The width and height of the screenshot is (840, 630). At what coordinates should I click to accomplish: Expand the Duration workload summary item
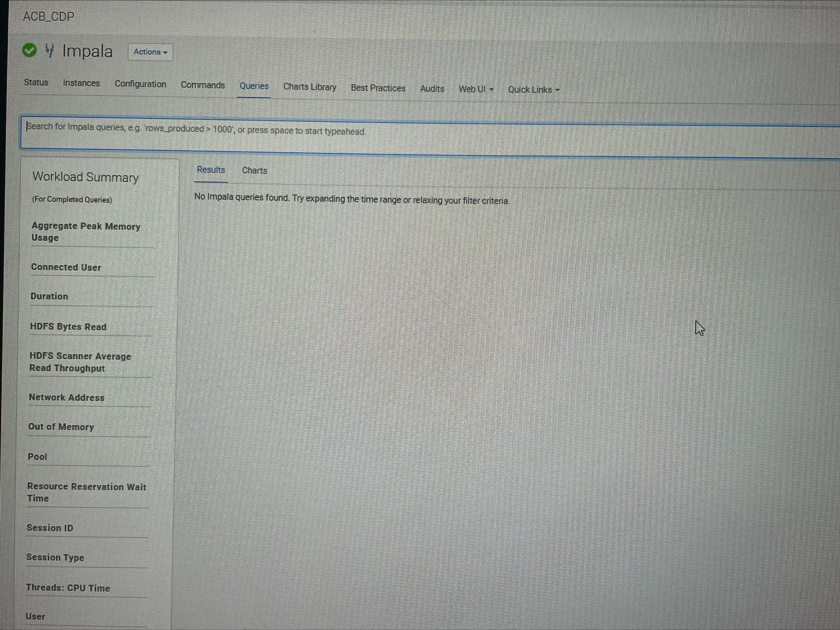[49, 296]
